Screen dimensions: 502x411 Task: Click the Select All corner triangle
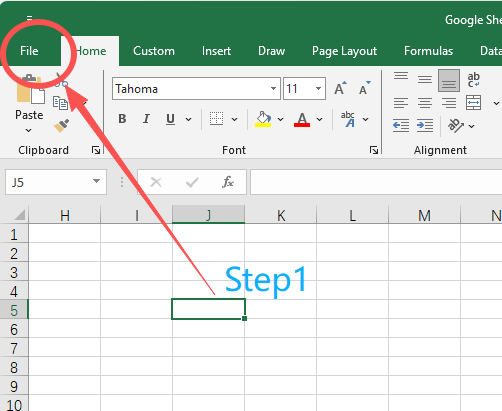19,215
